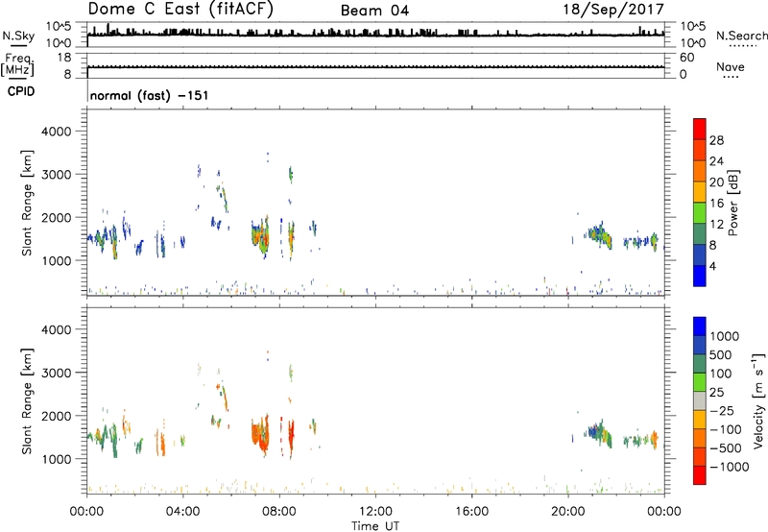Click the '3000' tick of the velocity panel
768x532 pixels.
click(56, 373)
